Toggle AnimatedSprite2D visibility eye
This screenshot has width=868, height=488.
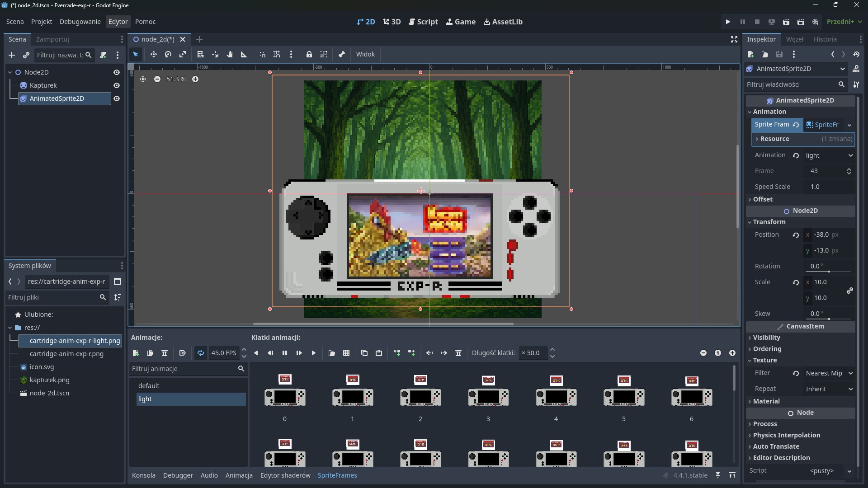(x=117, y=99)
